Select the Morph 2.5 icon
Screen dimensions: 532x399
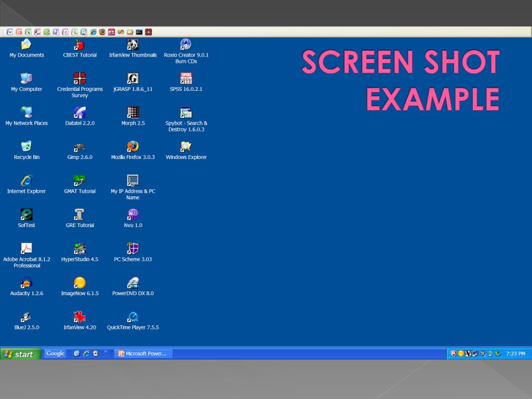(x=132, y=116)
